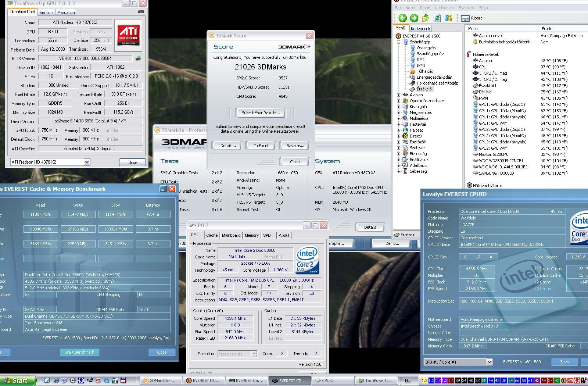This screenshot has height=386, width=588.
Task: Collapse the Számítógép tree node
Action: (399, 42)
